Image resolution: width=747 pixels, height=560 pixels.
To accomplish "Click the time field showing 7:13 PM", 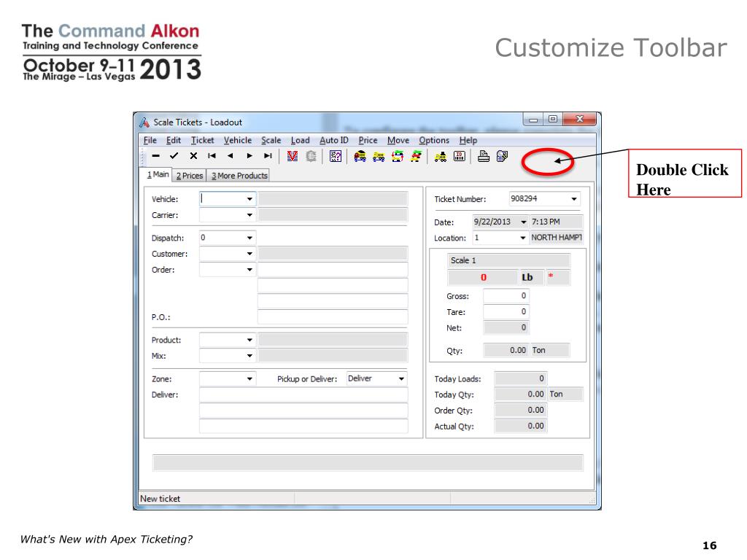I will pos(556,222).
